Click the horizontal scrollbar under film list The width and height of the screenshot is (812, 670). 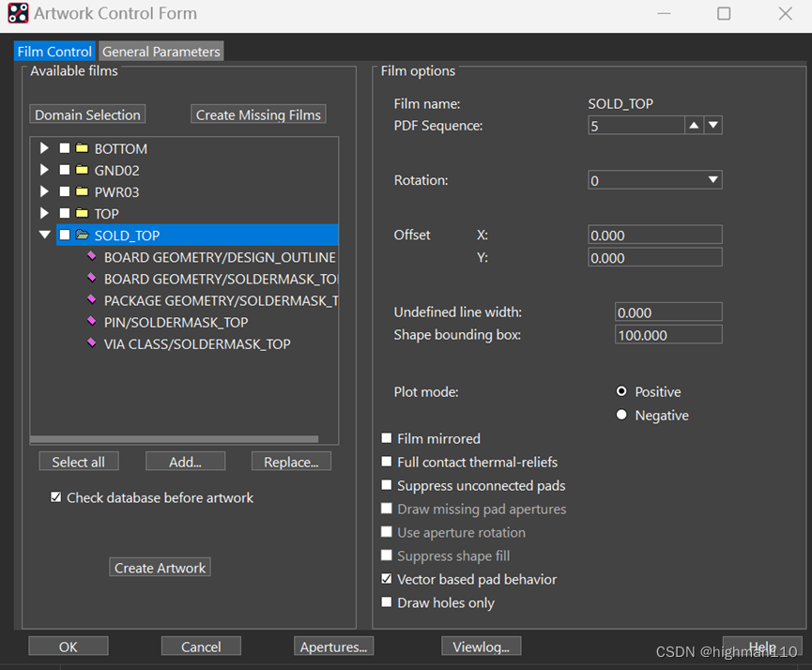(175, 438)
